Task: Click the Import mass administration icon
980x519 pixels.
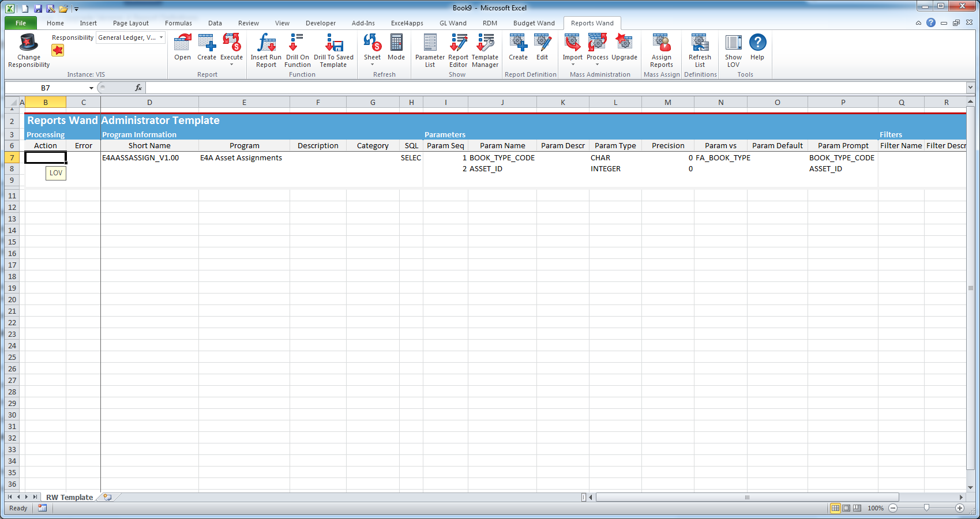Action: pyautogui.click(x=572, y=43)
